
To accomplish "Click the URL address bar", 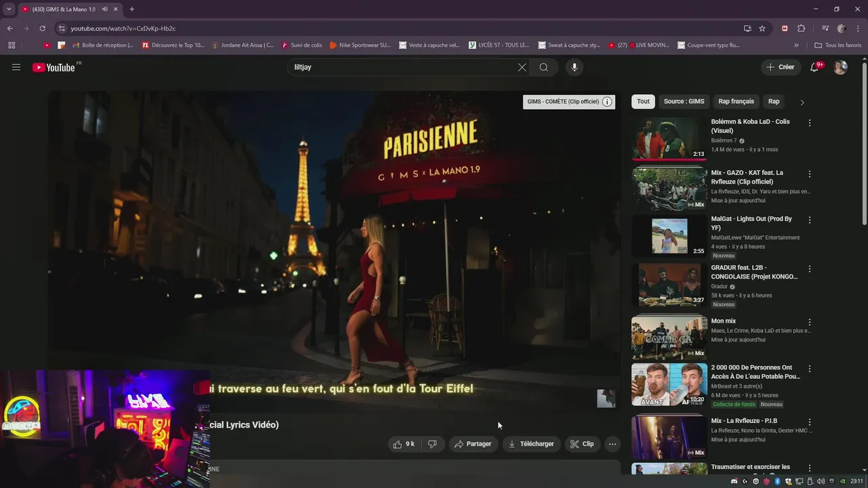I will pos(400,28).
